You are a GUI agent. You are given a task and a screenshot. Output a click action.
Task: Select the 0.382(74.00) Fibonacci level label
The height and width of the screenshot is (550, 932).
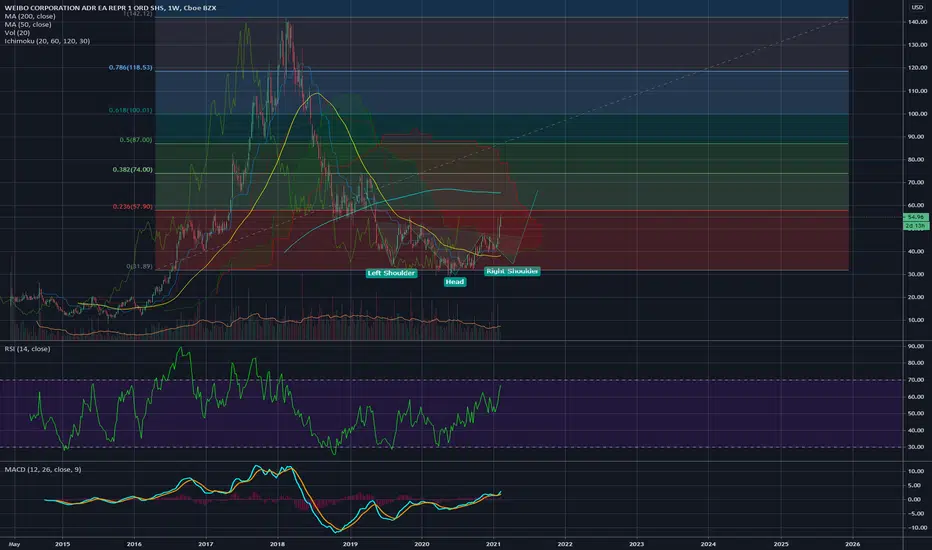(133, 169)
